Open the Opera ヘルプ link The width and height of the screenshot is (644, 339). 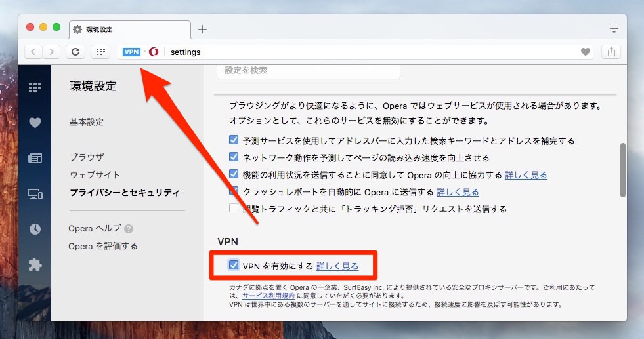click(95, 229)
